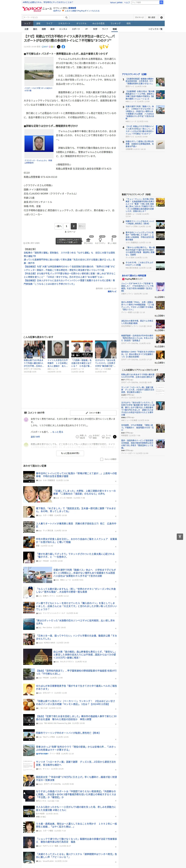Viewport: 186px width, 868px height.
Task: Open settings gear icon in header
Action: point(161,17)
